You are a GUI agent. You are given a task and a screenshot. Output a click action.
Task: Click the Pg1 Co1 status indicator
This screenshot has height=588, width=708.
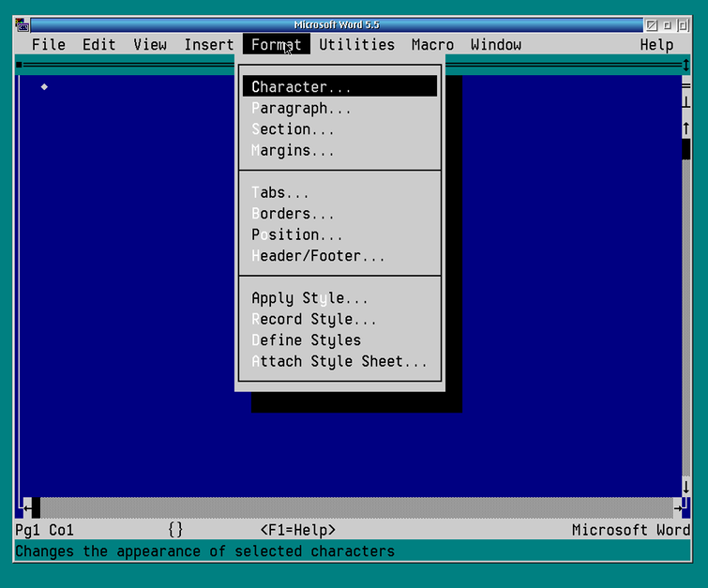click(x=44, y=530)
